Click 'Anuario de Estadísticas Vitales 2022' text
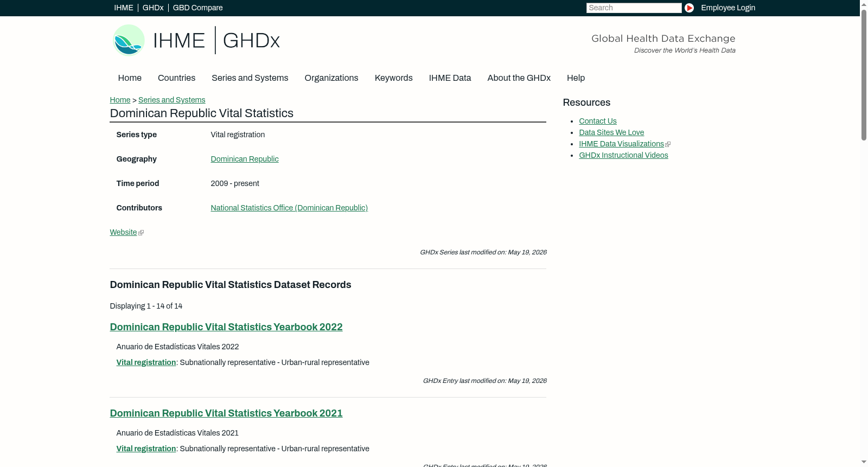The image size is (868, 467). [177, 347]
